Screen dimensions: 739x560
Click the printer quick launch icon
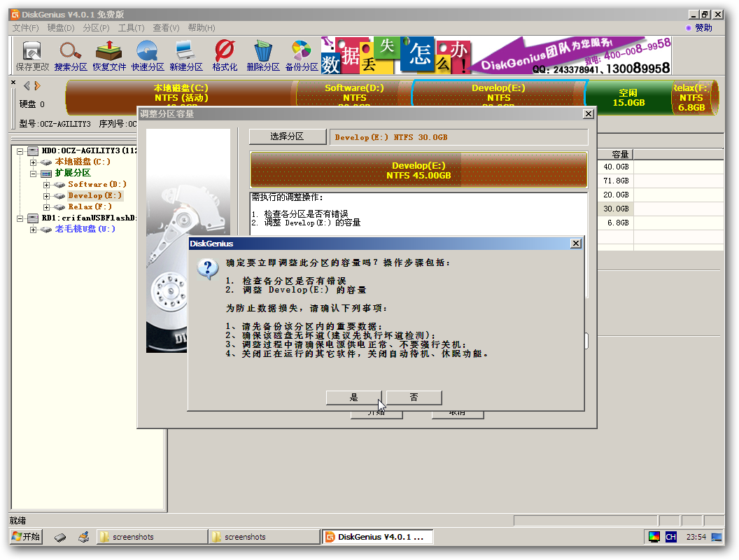click(x=84, y=537)
